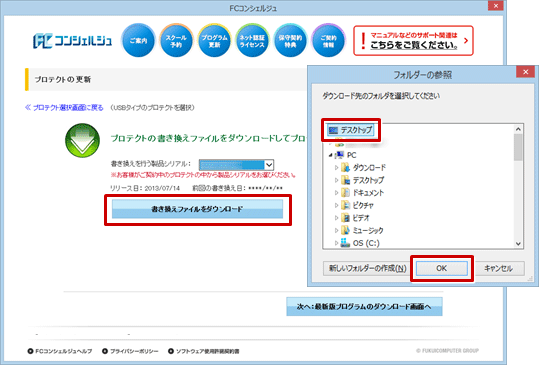Open the プログラム更新 circle icon

[x=214, y=41]
